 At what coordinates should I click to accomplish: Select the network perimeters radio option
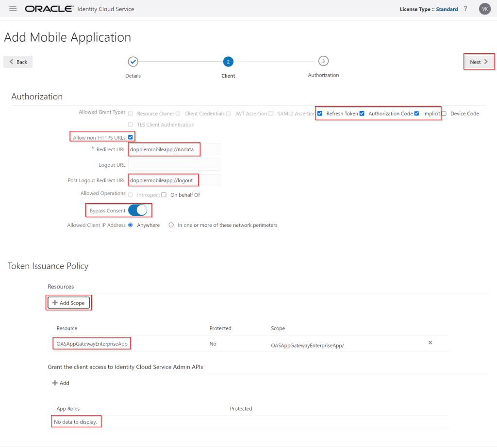pos(170,224)
